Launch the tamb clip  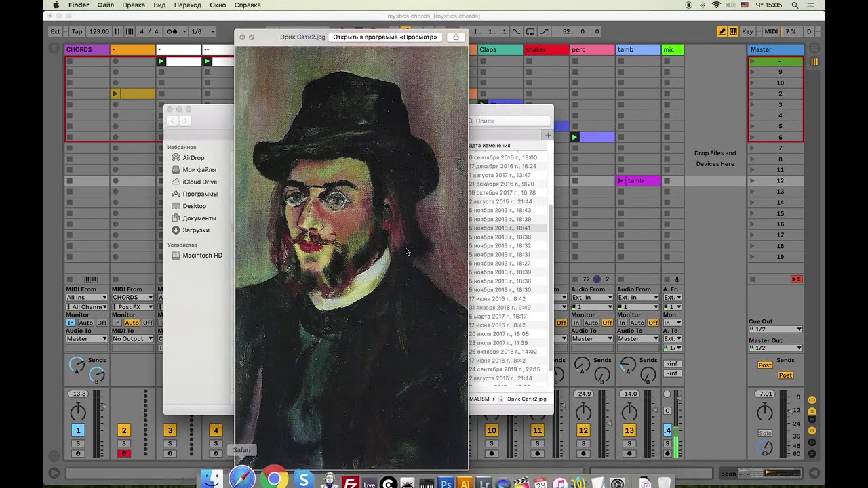click(620, 181)
